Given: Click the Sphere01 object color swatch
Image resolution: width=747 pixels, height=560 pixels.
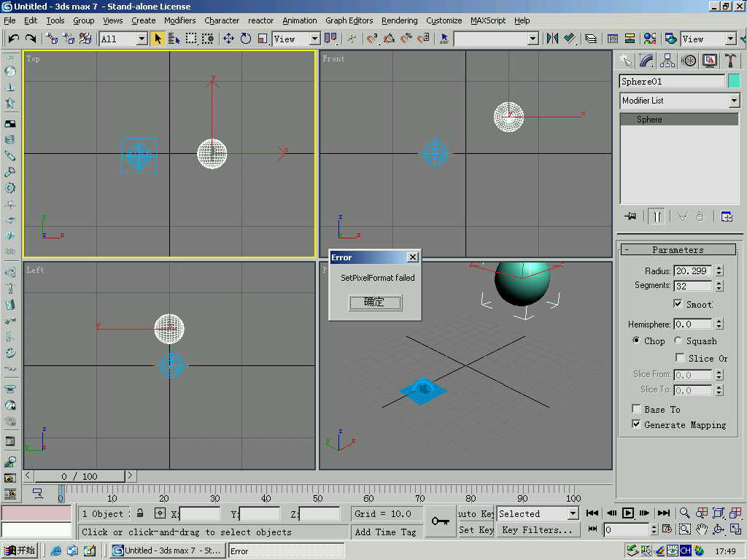Looking at the screenshot, I should click(734, 81).
